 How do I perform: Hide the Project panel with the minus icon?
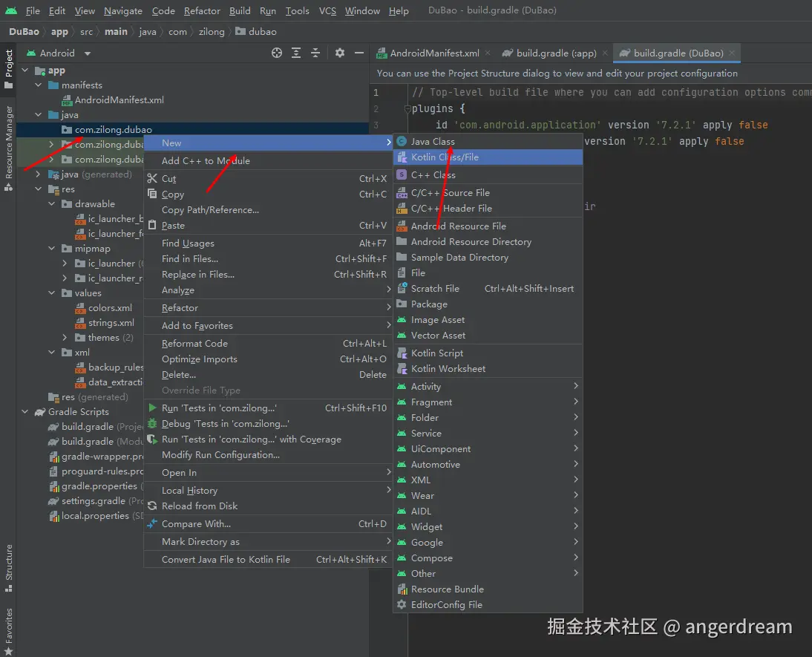pyautogui.click(x=359, y=53)
